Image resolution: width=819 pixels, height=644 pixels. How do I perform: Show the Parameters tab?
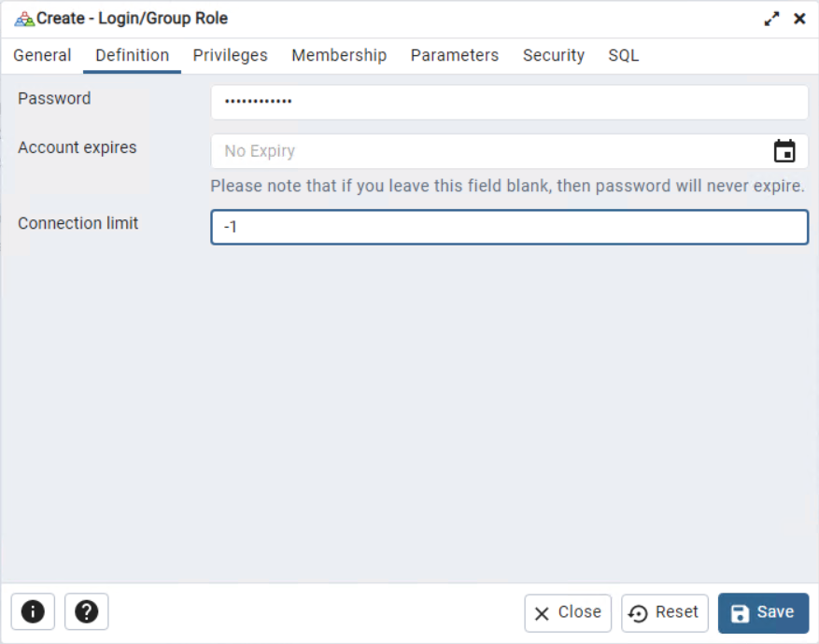click(x=455, y=56)
